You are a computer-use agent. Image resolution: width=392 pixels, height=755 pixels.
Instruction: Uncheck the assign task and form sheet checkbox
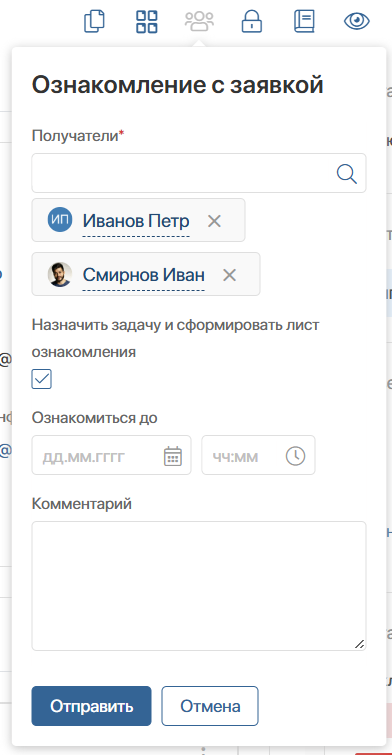(41, 379)
